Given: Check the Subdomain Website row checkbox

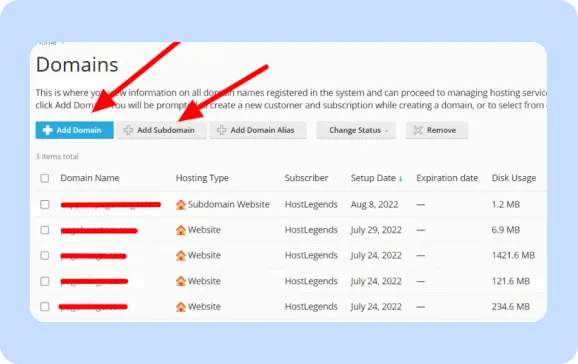Looking at the screenshot, I should (x=45, y=204).
